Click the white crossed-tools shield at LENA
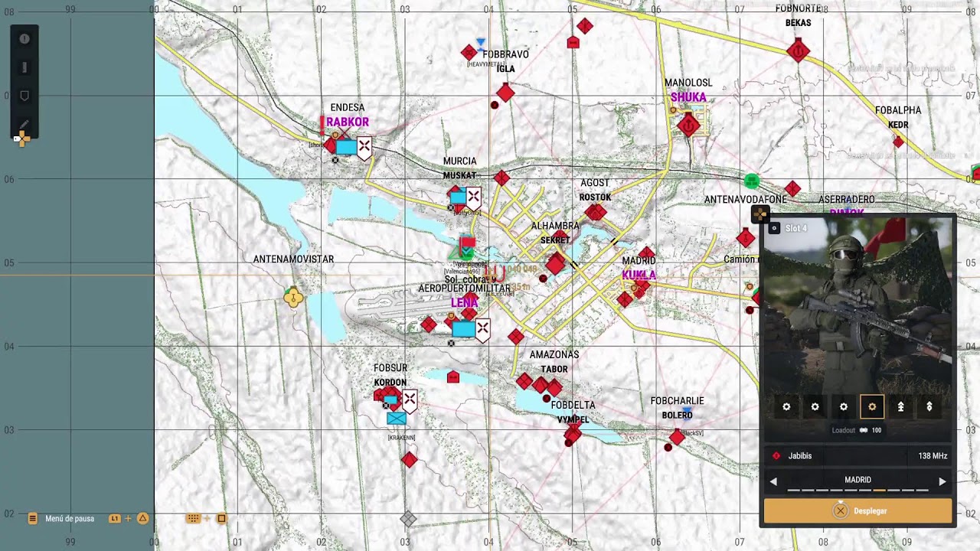This screenshot has width=980, height=551. 482,330
